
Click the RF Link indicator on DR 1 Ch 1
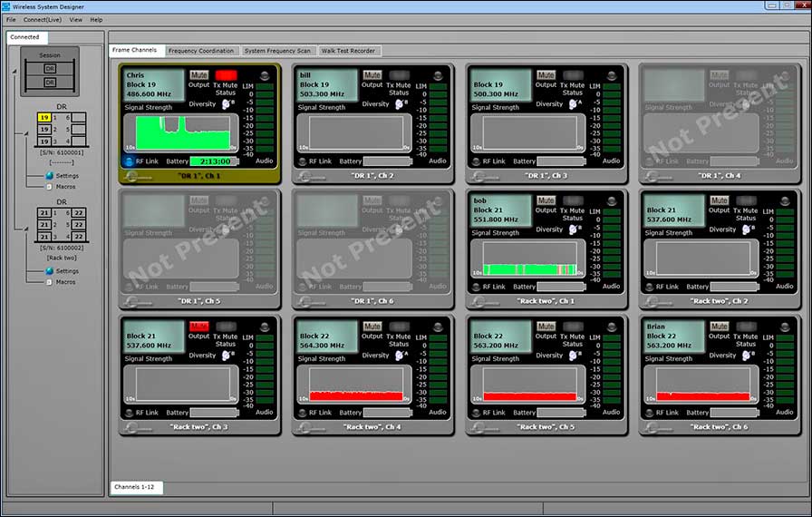130,161
